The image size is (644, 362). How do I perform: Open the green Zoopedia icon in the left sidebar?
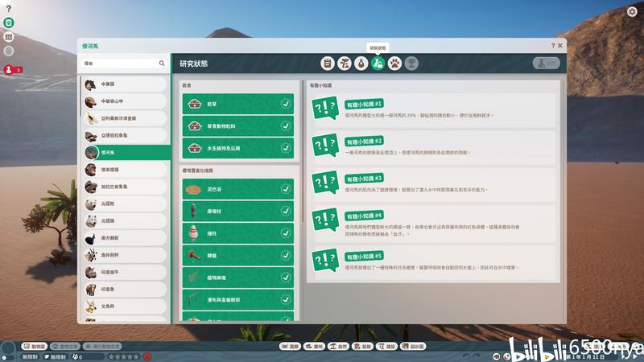[9, 23]
